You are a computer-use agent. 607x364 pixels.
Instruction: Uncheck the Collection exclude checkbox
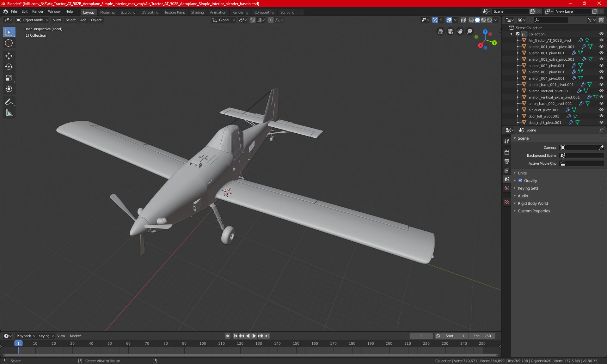point(518,34)
